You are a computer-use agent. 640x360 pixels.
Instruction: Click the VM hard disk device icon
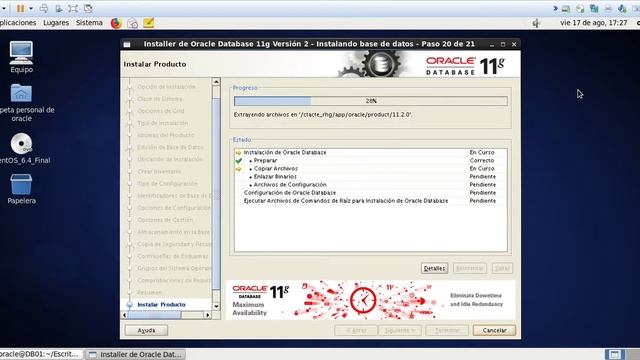coord(566,9)
